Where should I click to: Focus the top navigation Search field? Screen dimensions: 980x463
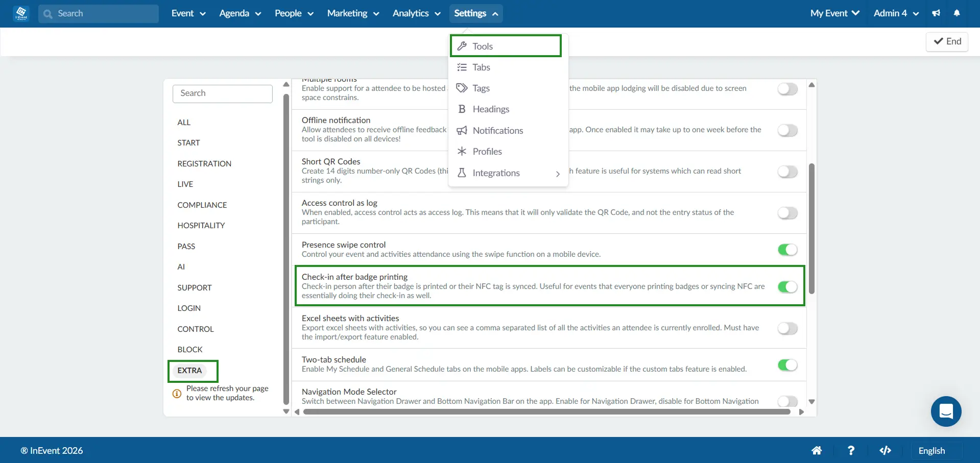(99, 14)
